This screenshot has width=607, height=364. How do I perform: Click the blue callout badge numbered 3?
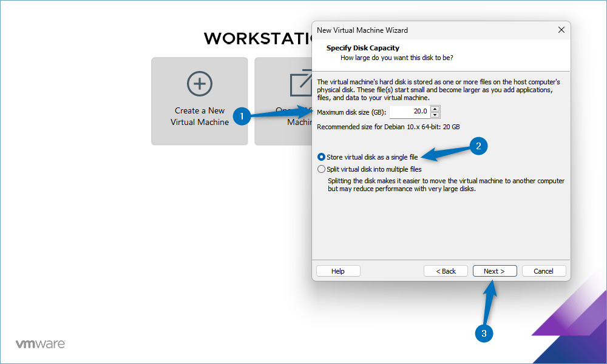click(484, 332)
